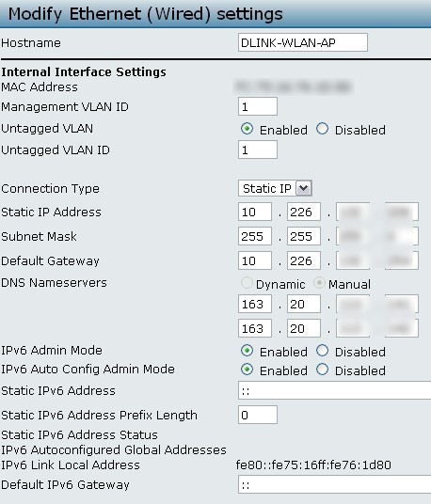Select the Static IP combo box
The image size is (431, 504).
click(275, 188)
